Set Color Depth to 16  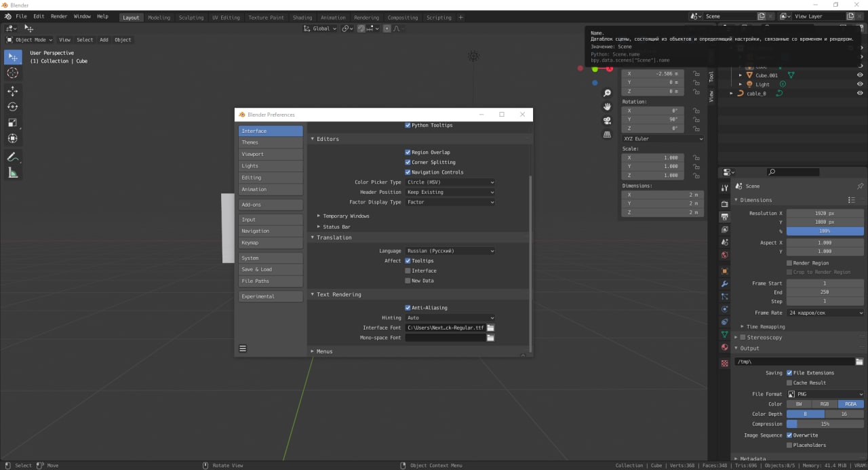(x=844, y=414)
